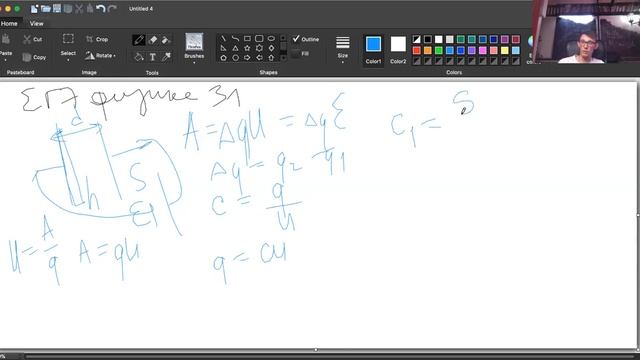Click the rectangular selection marquee icon
This screenshot has height=360, width=640.
68,39
